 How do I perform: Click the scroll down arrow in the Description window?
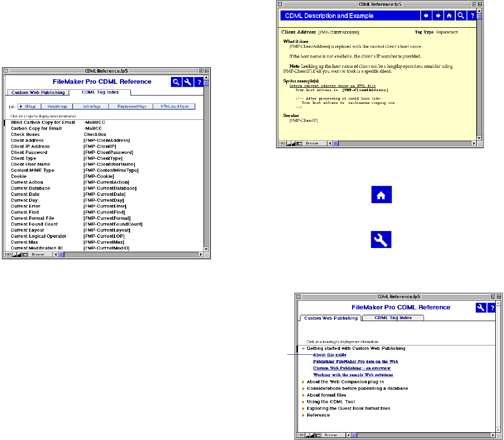[479, 138]
